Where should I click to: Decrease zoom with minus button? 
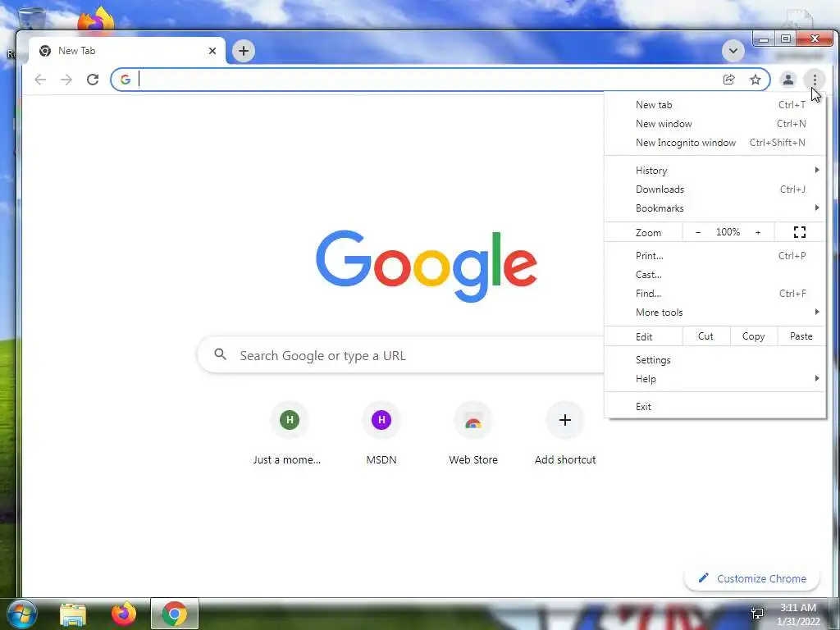pos(697,232)
